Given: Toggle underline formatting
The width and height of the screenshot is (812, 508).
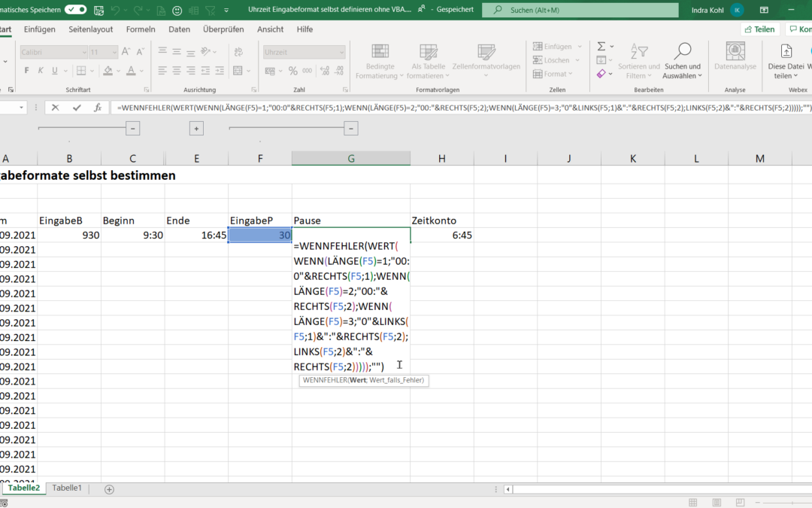Looking at the screenshot, I should 54,68.
